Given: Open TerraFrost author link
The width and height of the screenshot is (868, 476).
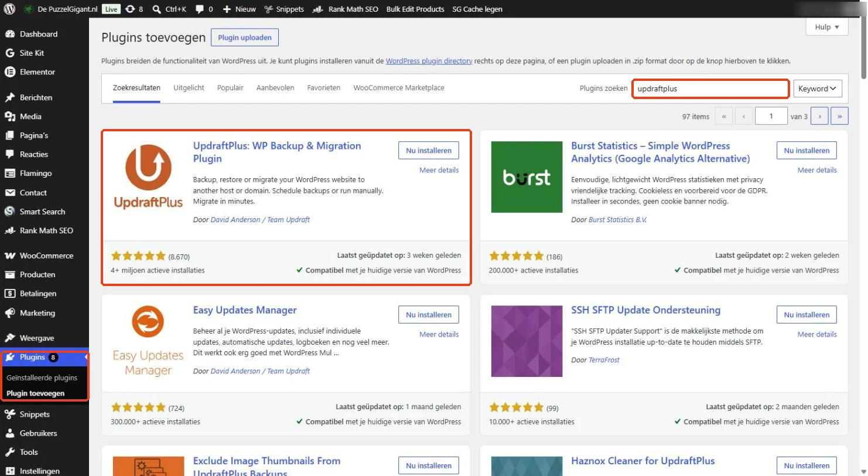Looking at the screenshot, I should point(604,360).
